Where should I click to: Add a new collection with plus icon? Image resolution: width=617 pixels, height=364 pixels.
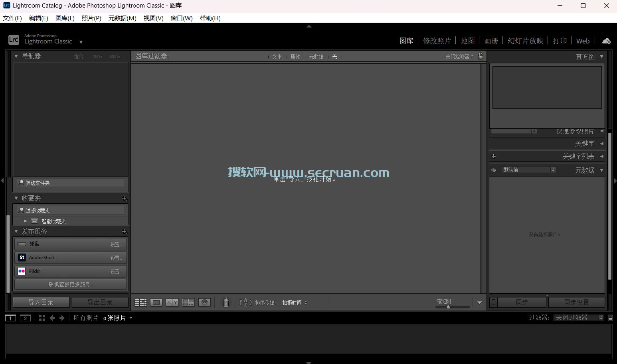pyautogui.click(x=125, y=198)
